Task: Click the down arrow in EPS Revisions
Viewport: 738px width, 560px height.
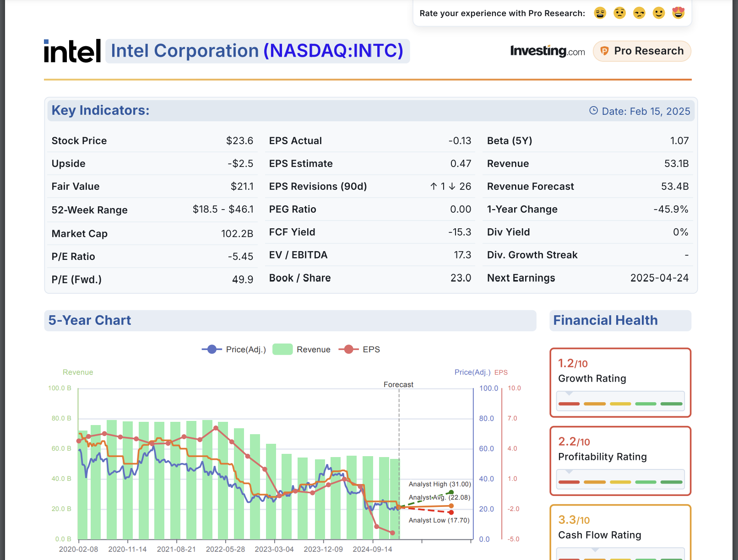Action: tap(452, 187)
